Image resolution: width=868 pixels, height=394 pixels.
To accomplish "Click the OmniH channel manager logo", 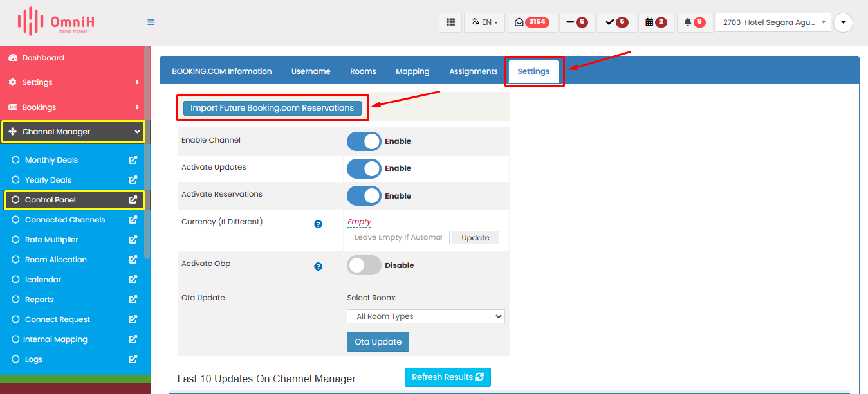I will (56, 22).
